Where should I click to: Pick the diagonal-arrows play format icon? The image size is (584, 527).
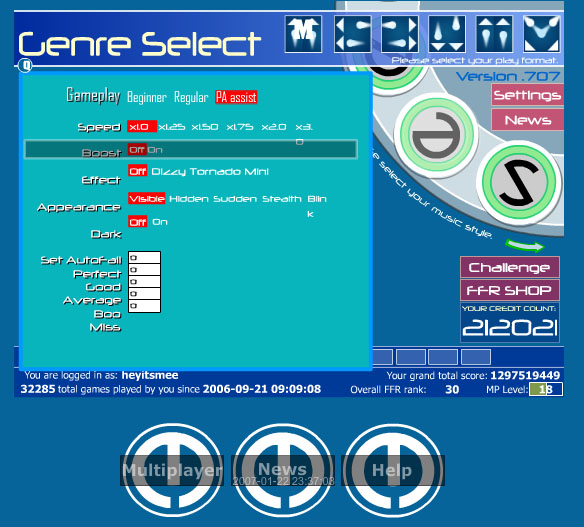click(x=542, y=34)
